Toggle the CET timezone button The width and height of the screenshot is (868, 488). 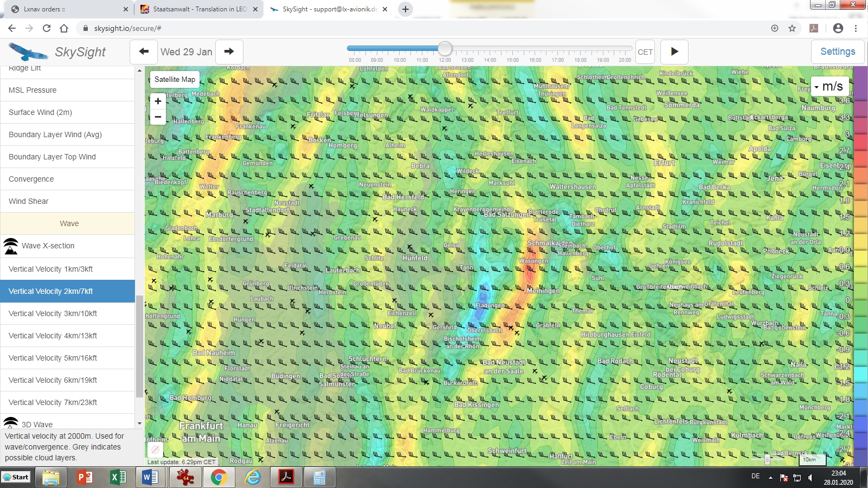click(645, 52)
